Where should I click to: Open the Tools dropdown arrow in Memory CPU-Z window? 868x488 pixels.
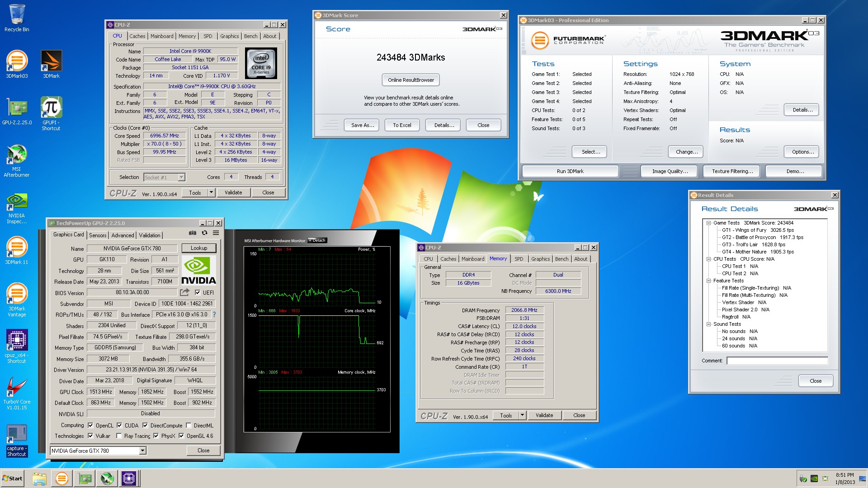coord(522,415)
